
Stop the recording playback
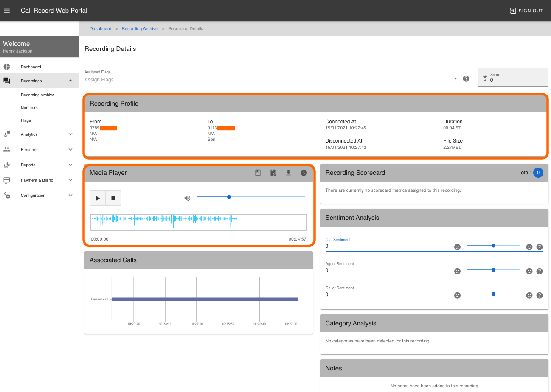point(113,198)
